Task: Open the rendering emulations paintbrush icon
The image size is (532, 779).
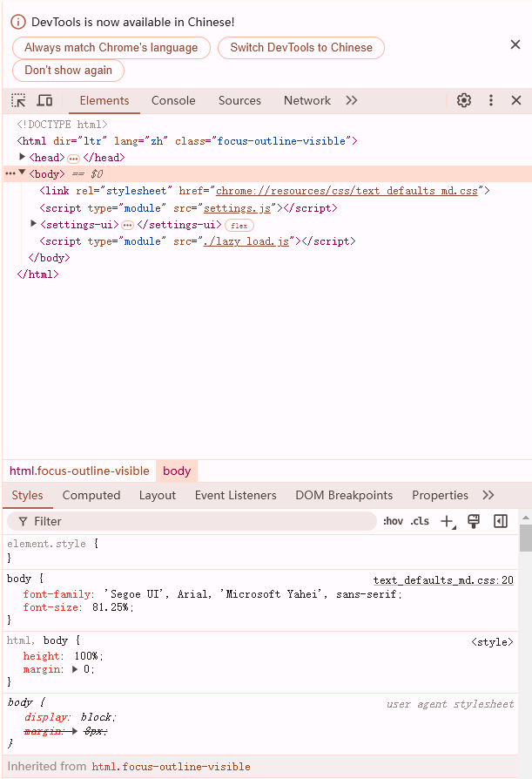Action: 474,521
